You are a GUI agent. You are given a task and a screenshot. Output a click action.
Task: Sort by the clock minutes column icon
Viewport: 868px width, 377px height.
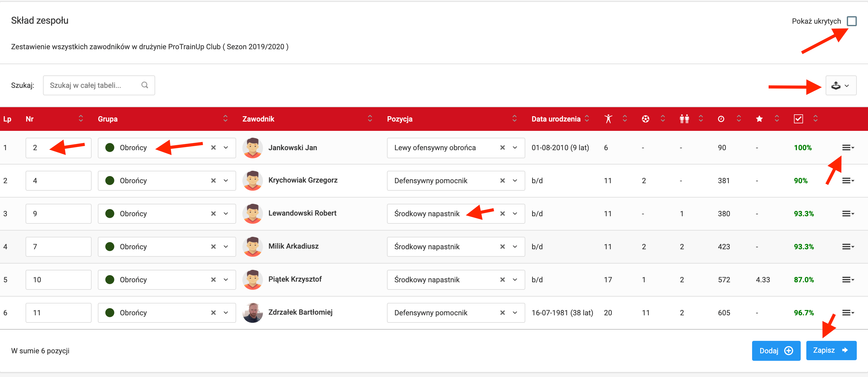click(721, 119)
